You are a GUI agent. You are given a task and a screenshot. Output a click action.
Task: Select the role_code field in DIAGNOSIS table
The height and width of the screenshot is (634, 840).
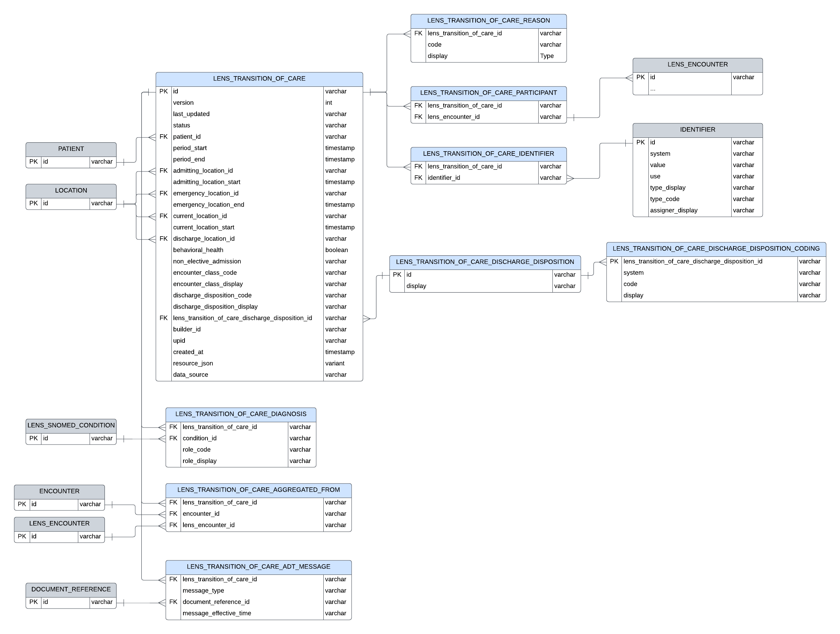(196, 450)
